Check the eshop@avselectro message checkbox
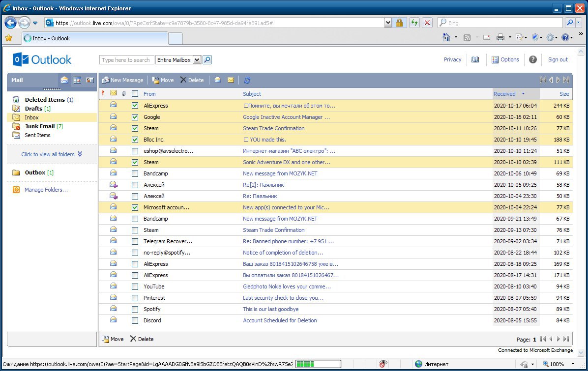Viewport: 588px width, 371px height. pyautogui.click(x=135, y=151)
